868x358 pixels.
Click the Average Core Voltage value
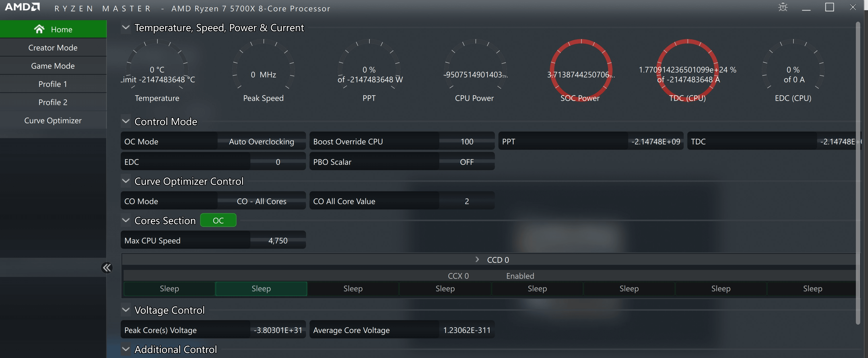467,330
